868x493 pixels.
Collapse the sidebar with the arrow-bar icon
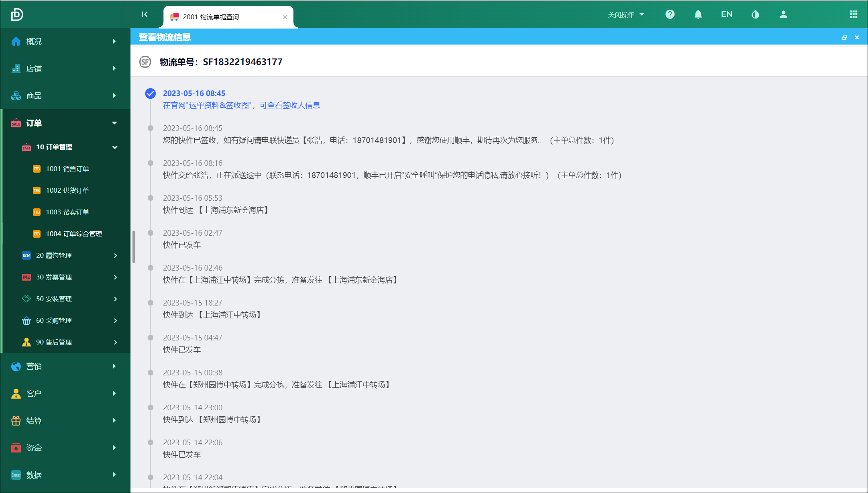point(145,14)
